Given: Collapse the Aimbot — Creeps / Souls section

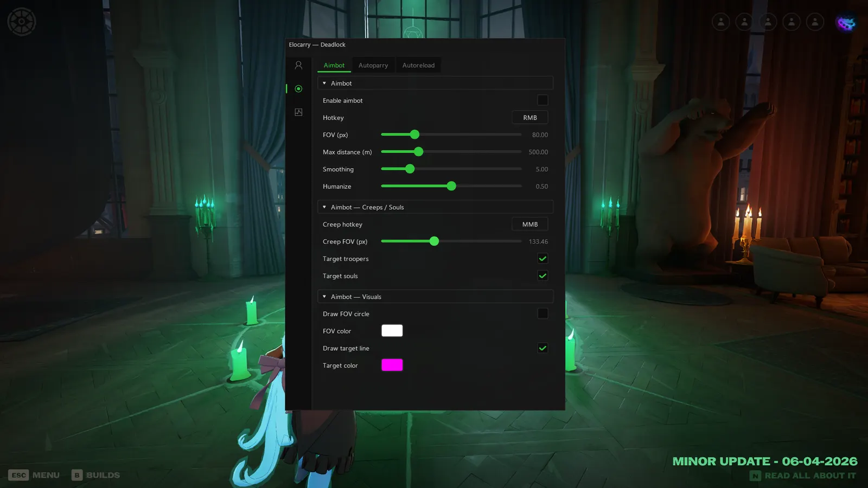Looking at the screenshot, I should click(x=435, y=207).
